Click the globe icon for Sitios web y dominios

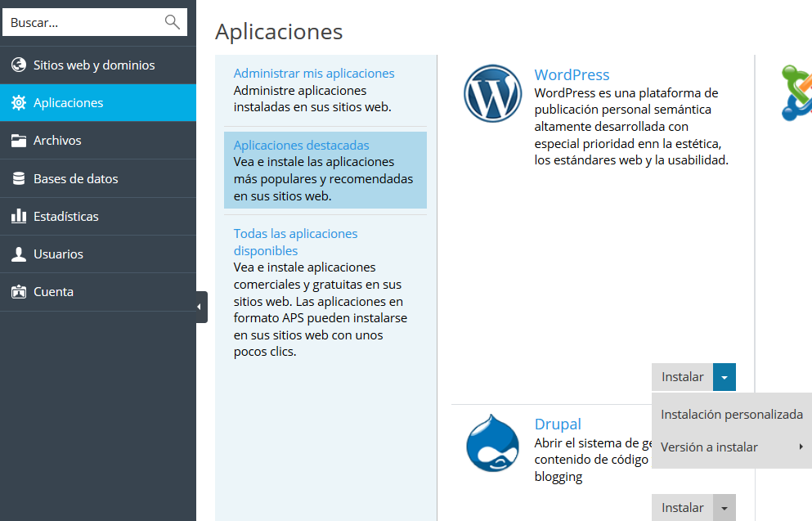click(18, 65)
